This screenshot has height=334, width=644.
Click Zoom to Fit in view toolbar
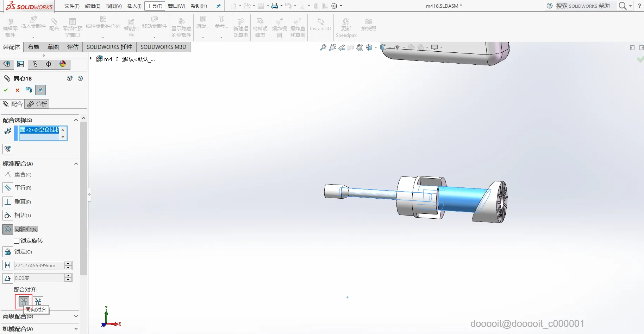click(x=323, y=47)
